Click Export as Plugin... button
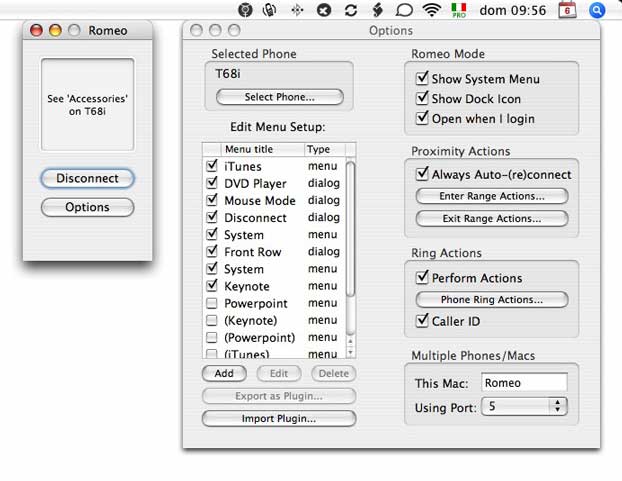622x481 pixels. point(279,396)
